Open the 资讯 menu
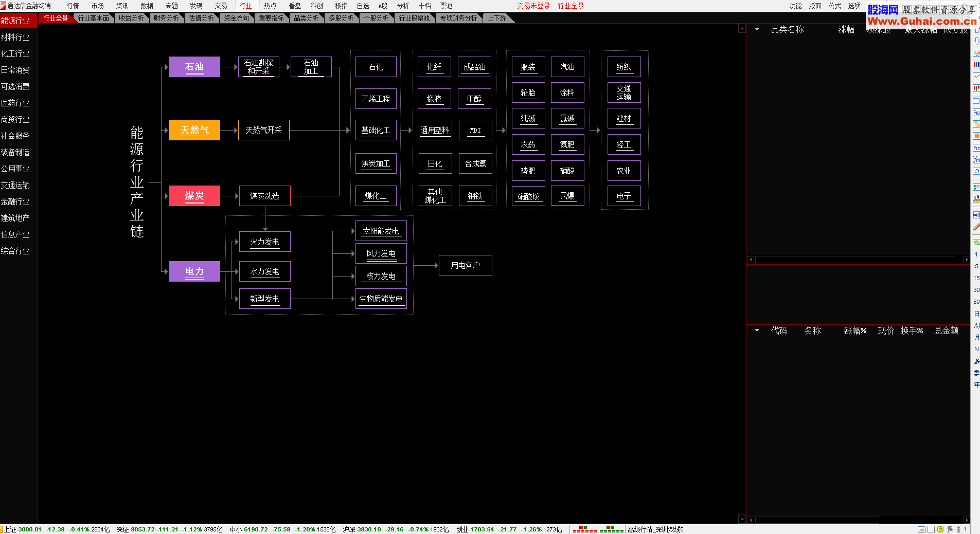The height and width of the screenshot is (534, 980). [122, 6]
